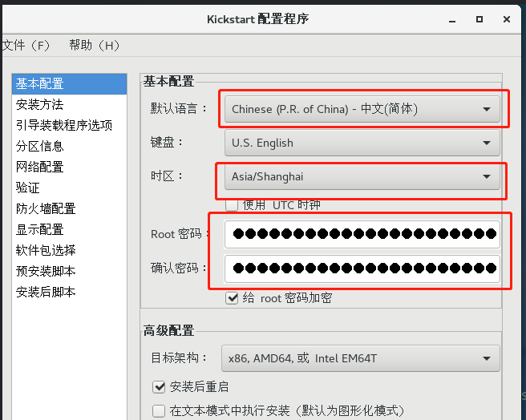The image size is (526, 420).
Task: Enable 使用 UTC 时钟 checkbox
Action: click(232, 204)
